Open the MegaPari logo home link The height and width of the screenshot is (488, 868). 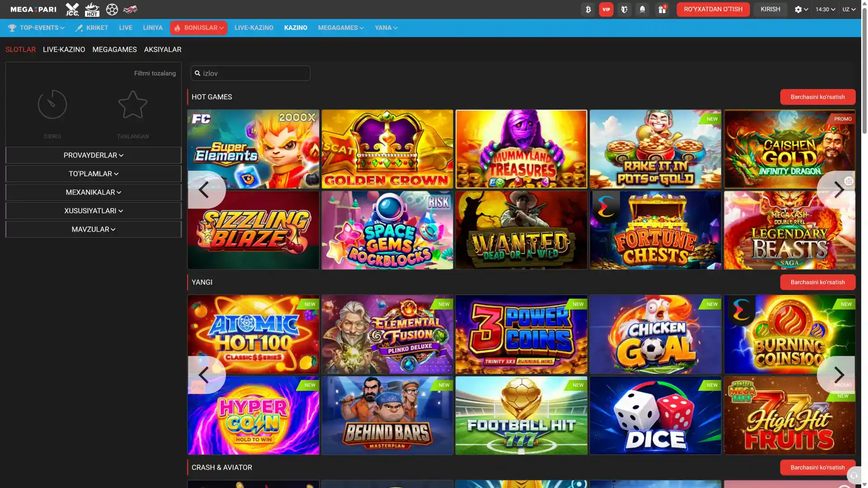pyautogui.click(x=33, y=9)
